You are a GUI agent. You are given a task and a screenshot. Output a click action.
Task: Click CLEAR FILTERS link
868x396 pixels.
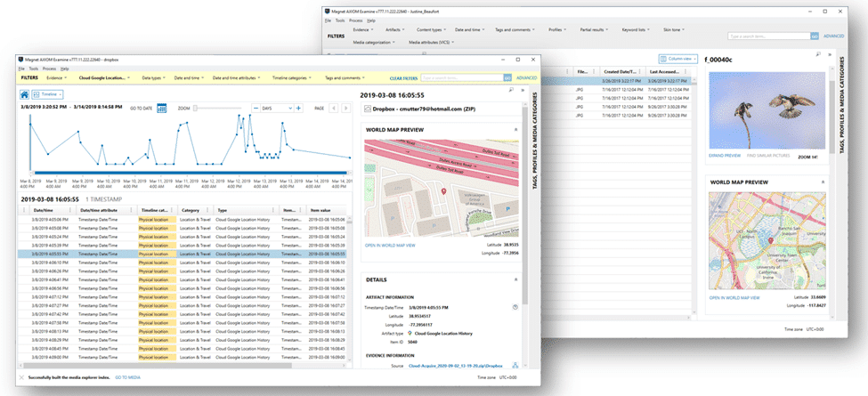[403, 78]
